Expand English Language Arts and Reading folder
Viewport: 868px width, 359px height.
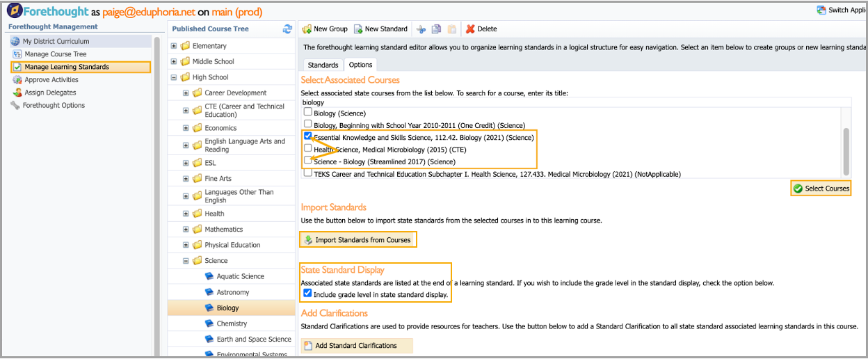(186, 145)
